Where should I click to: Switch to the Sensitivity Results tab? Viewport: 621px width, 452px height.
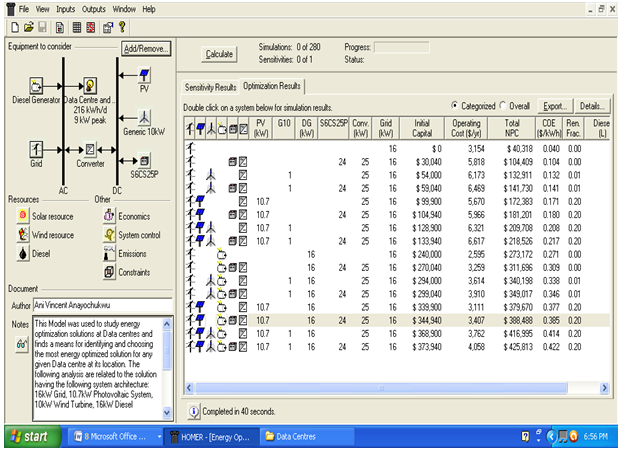pyautogui.click(x=210, y=87)
